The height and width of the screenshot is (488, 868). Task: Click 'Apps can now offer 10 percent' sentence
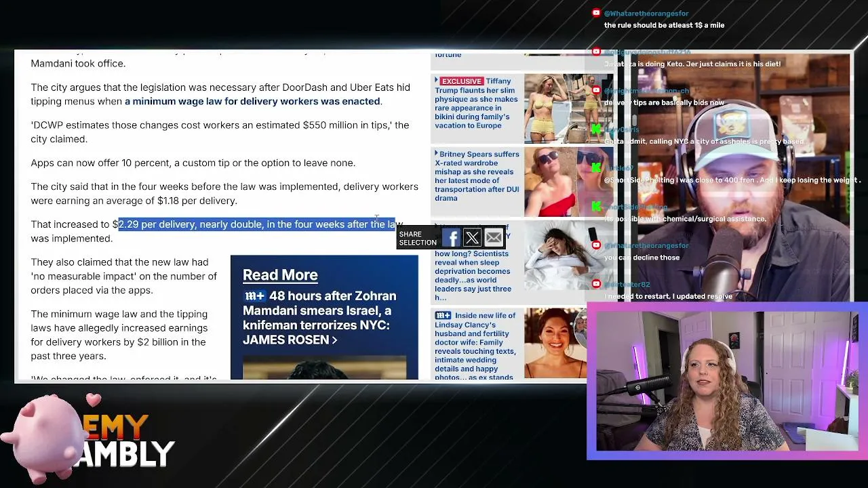coord(193,163)
